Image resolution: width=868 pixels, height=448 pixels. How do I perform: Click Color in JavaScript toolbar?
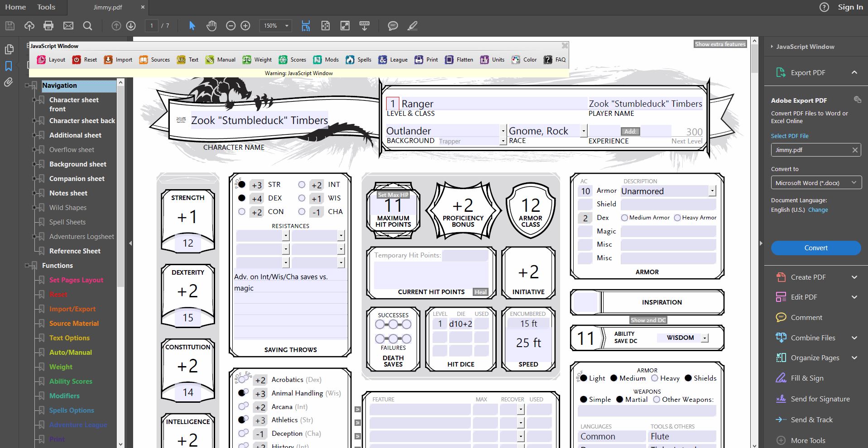point(524,59)
